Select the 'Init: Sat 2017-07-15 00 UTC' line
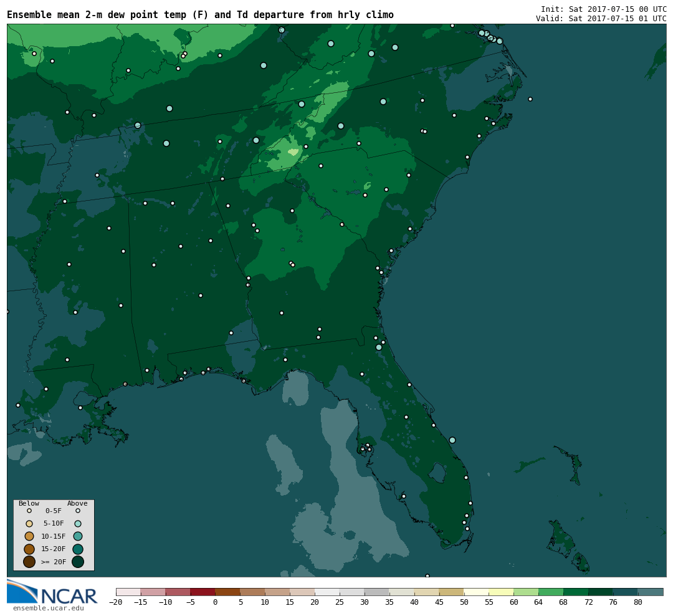The height and width of the screenshot is (616, 673). [603, 9]
